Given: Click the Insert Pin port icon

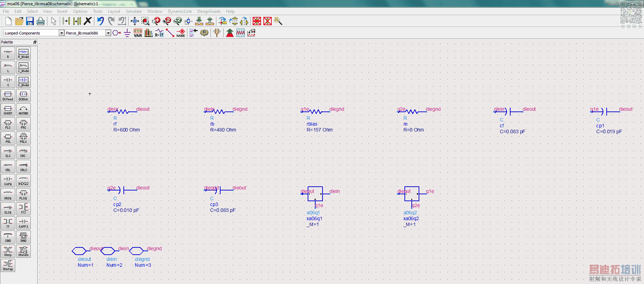Looking at the screenshot, I should (116, 33).
